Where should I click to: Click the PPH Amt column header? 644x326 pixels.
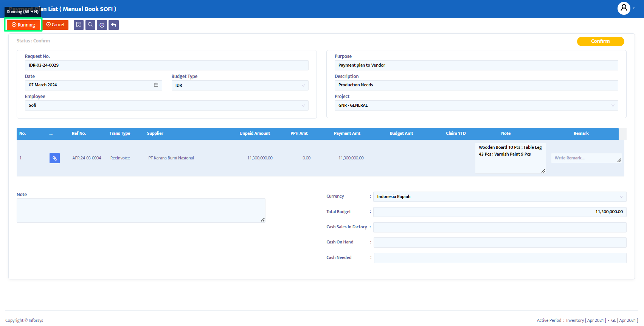299,133
